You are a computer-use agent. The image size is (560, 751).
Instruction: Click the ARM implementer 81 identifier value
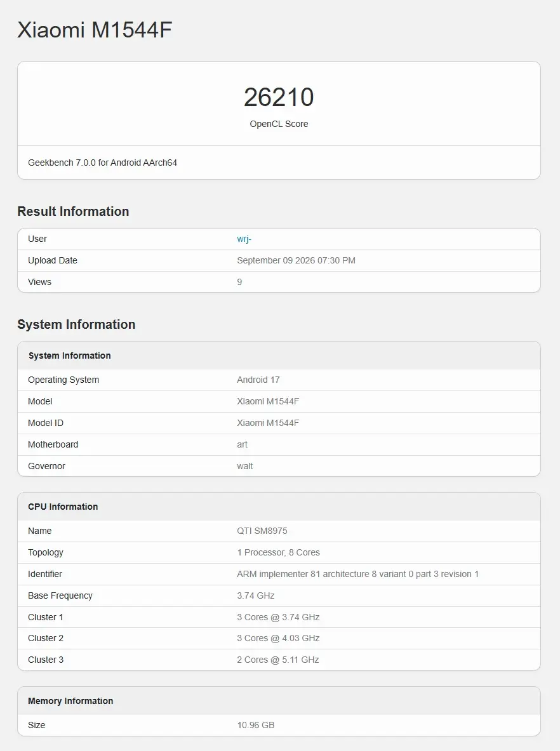[x=358, y=574]
